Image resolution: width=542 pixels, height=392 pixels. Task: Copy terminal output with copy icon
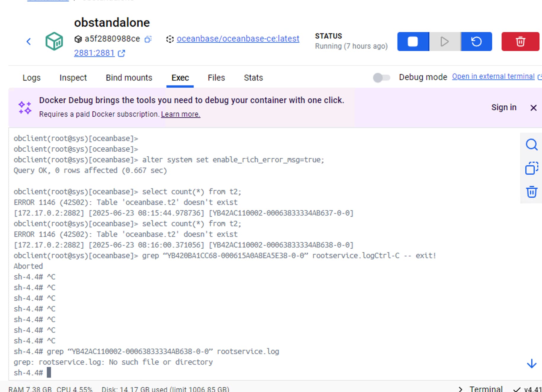click(x=531, y=168)
